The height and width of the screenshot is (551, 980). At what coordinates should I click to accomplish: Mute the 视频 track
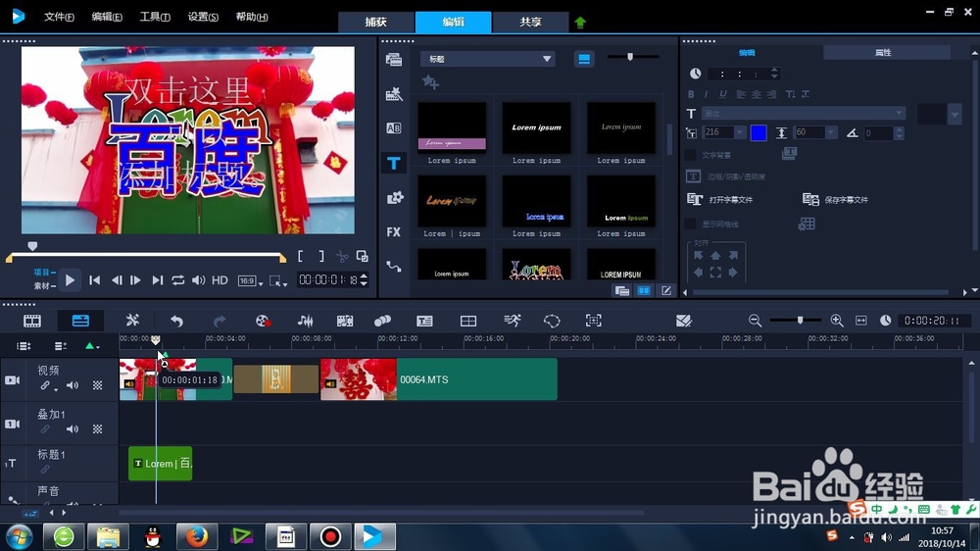73,386
